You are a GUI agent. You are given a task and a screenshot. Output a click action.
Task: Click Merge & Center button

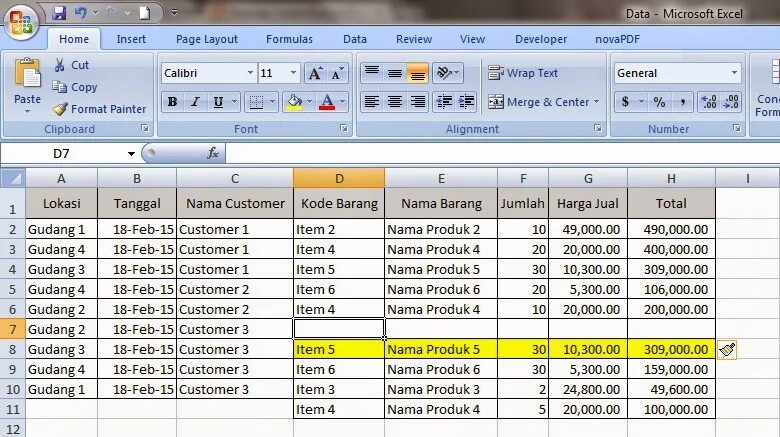538,102
